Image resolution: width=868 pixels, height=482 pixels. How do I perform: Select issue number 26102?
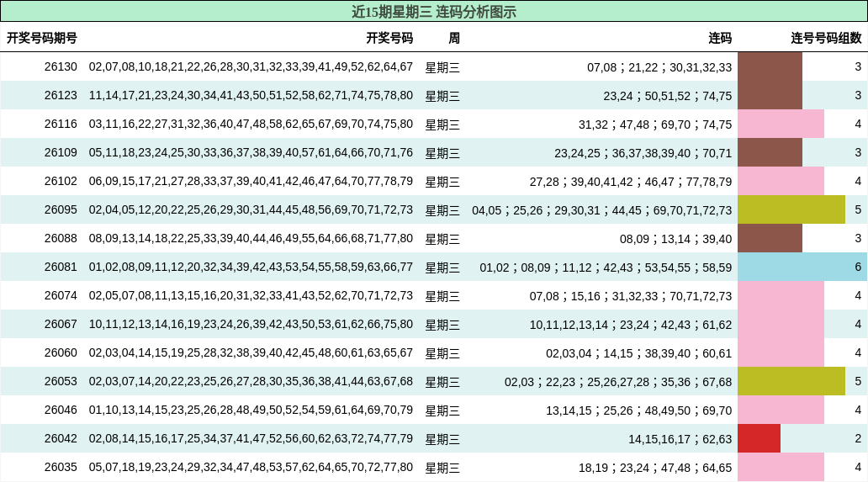tap(61, 182)
